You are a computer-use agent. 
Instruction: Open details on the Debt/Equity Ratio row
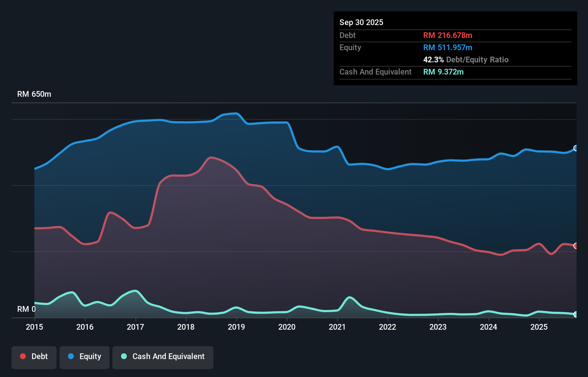[466, 59]
